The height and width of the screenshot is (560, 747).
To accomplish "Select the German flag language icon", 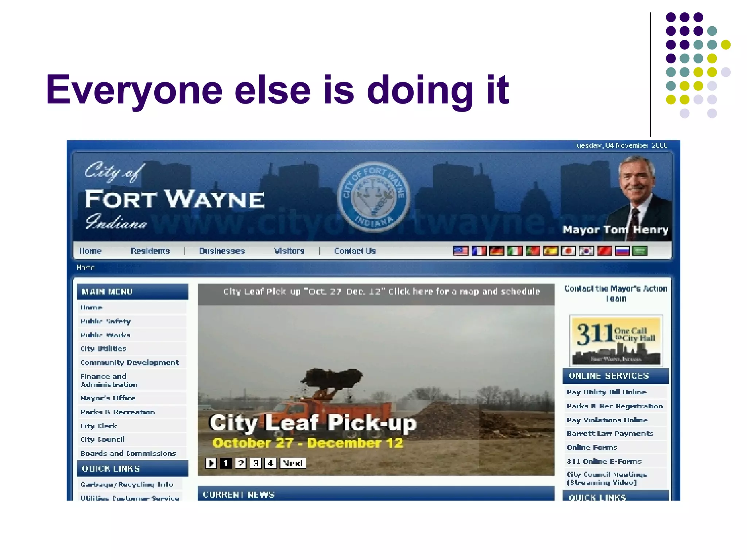I will click(497, 251).
